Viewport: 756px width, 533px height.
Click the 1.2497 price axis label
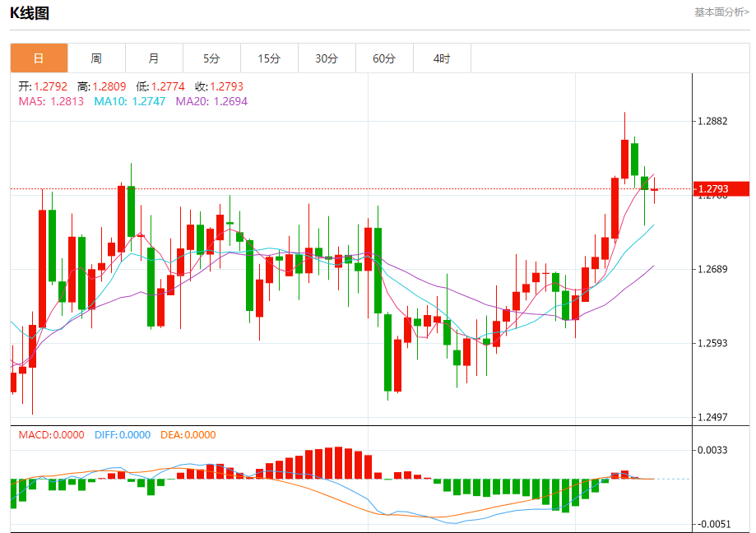(712, 417)
